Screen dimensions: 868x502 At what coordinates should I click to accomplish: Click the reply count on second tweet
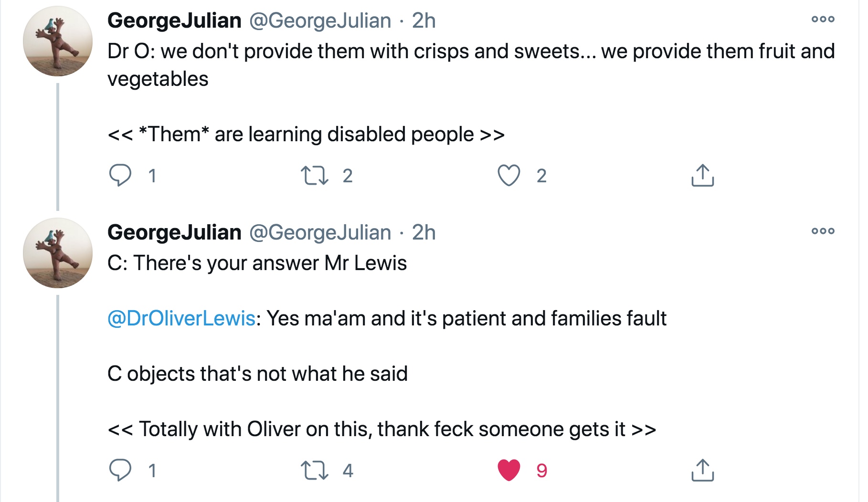pos(152,471)
